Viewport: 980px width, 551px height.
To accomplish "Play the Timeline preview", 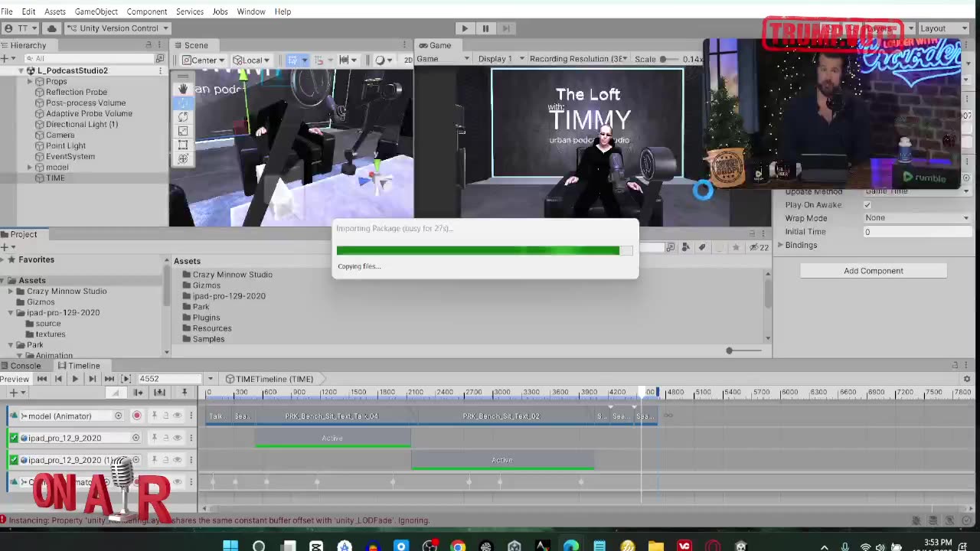I will point(75,379).
